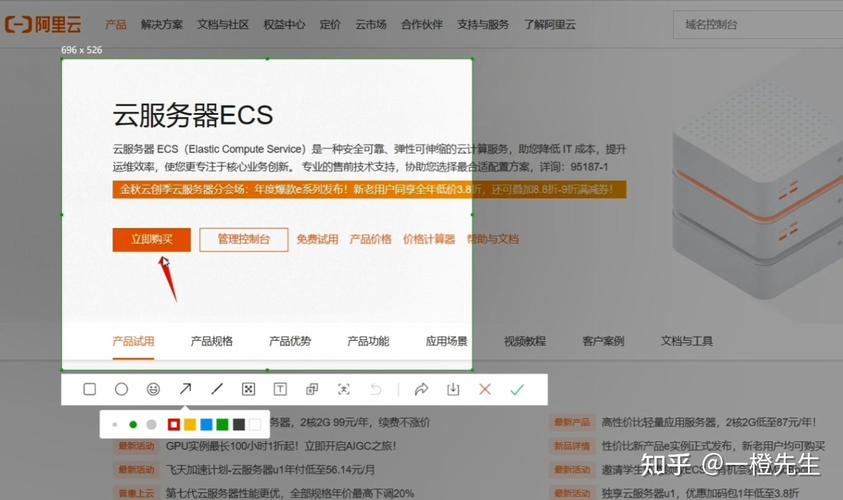Switch to the 产品功能 tab
Image resolution: width=843 pixels, height=500 pixels.
pos(368,341)
